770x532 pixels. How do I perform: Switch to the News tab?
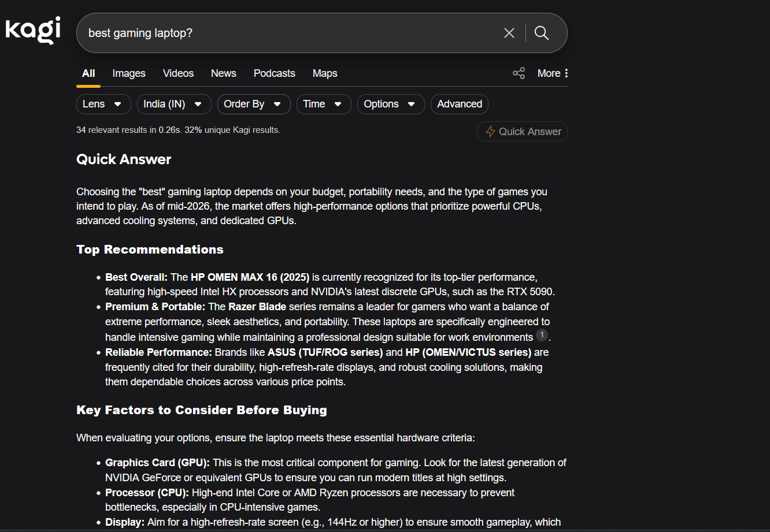(224, 73)
